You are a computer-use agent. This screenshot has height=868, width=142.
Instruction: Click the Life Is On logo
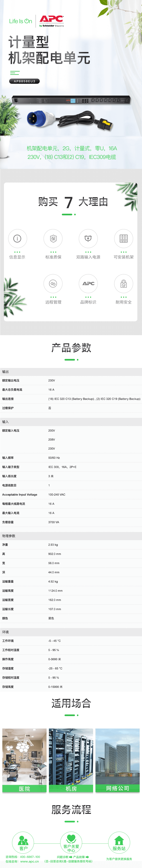coord(20,21)
